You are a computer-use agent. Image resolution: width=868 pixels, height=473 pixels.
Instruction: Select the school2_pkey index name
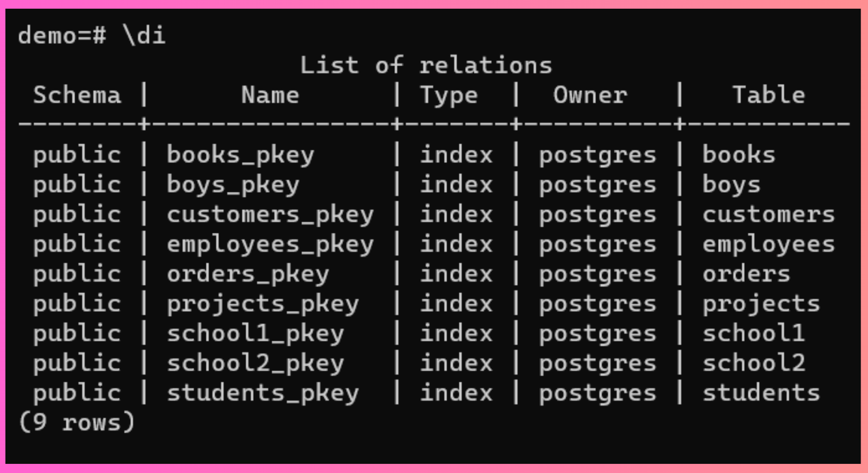click(256, 364)
